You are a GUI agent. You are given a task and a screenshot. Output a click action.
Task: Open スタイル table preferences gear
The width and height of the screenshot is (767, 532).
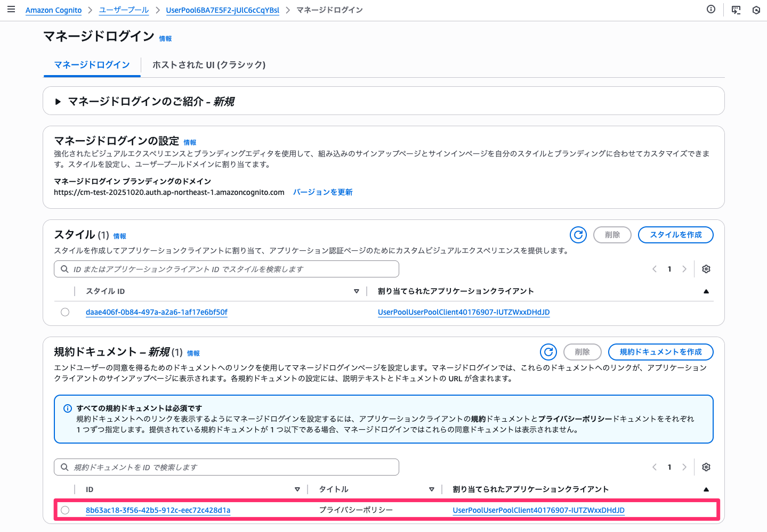(706, 269)
